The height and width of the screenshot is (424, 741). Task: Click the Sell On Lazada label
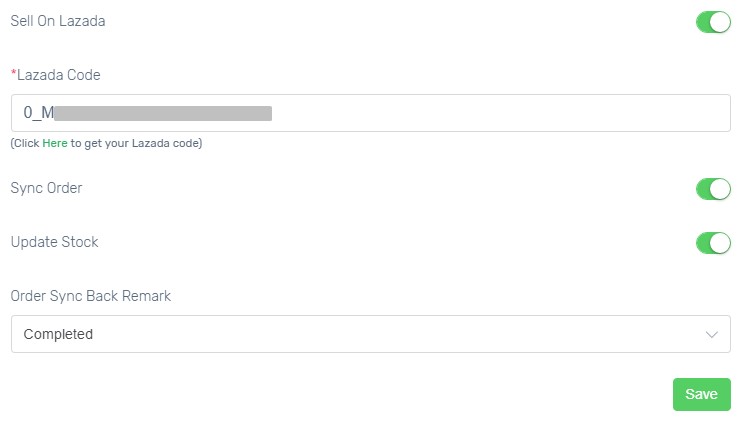tap(58, 21)
